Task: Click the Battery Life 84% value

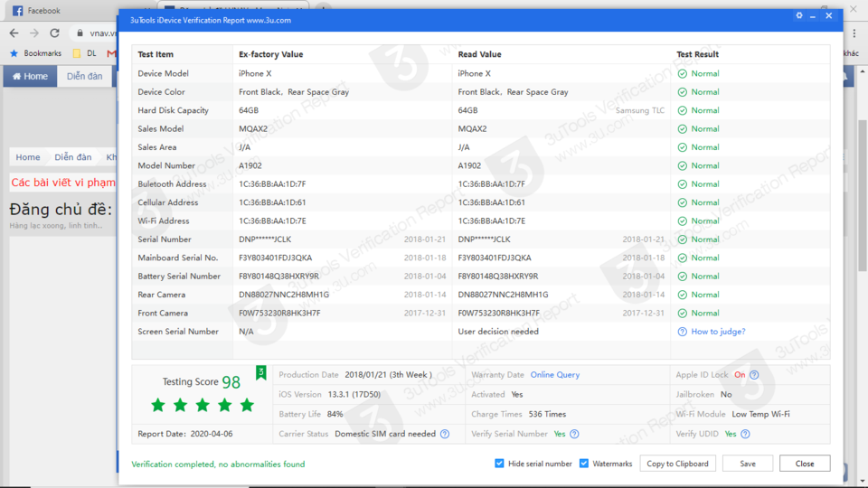Action: pos(335,414)
